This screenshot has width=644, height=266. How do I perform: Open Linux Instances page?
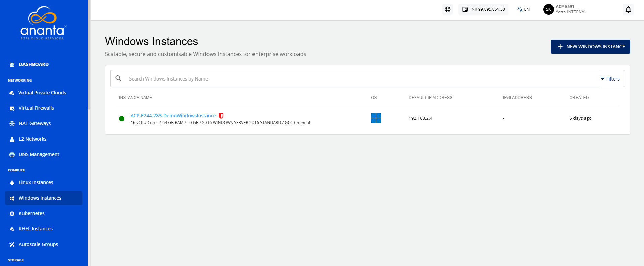(x=44, y=182)
